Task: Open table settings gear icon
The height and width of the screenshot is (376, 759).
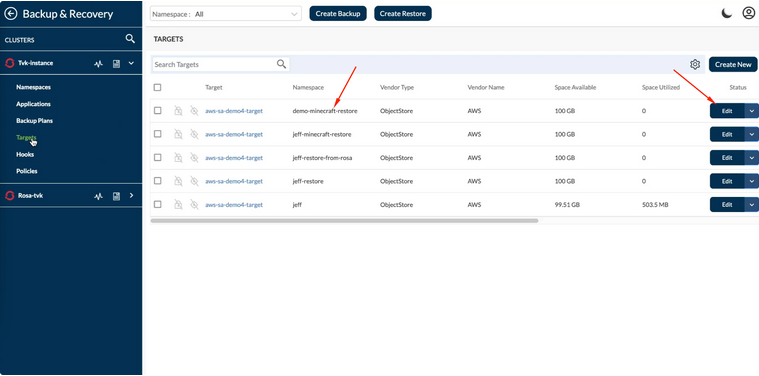Action: (695, 64)
